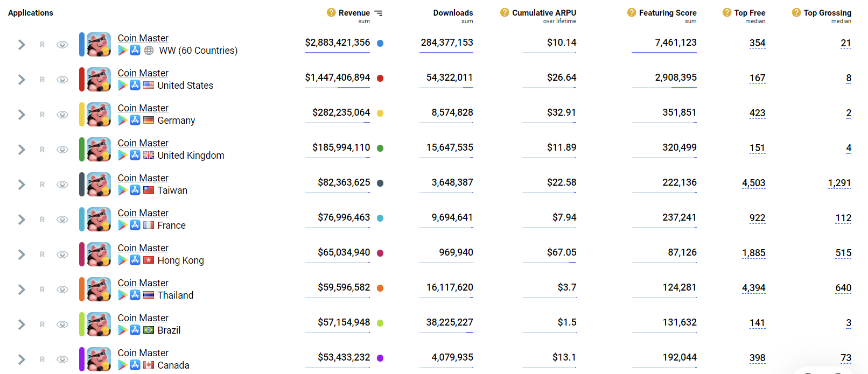Viewport: 868px width, 374px height.
Task: Expand the France row chevron
Action: pyautogui.click(x=22, y=220)
